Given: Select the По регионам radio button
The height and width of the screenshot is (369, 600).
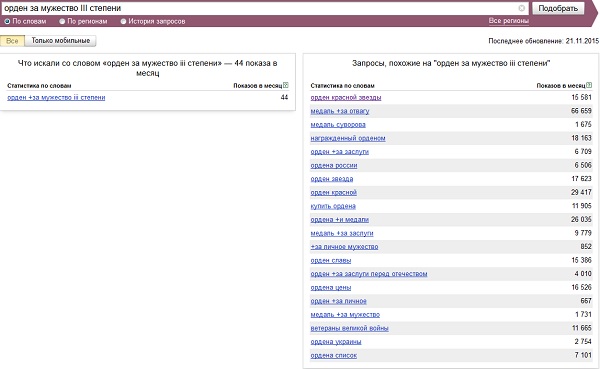Looking at the screenshot, I should click(x=62, y=21).
